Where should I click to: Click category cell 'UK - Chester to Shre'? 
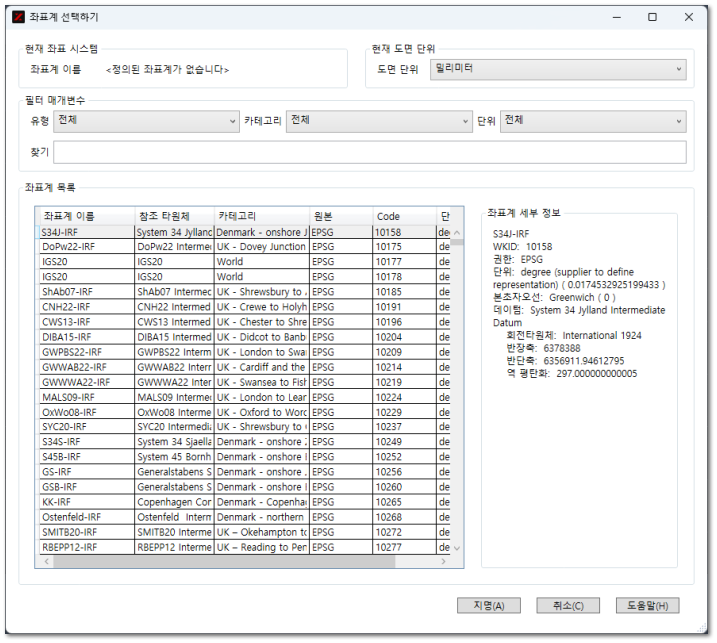click(x=262, y=322)
